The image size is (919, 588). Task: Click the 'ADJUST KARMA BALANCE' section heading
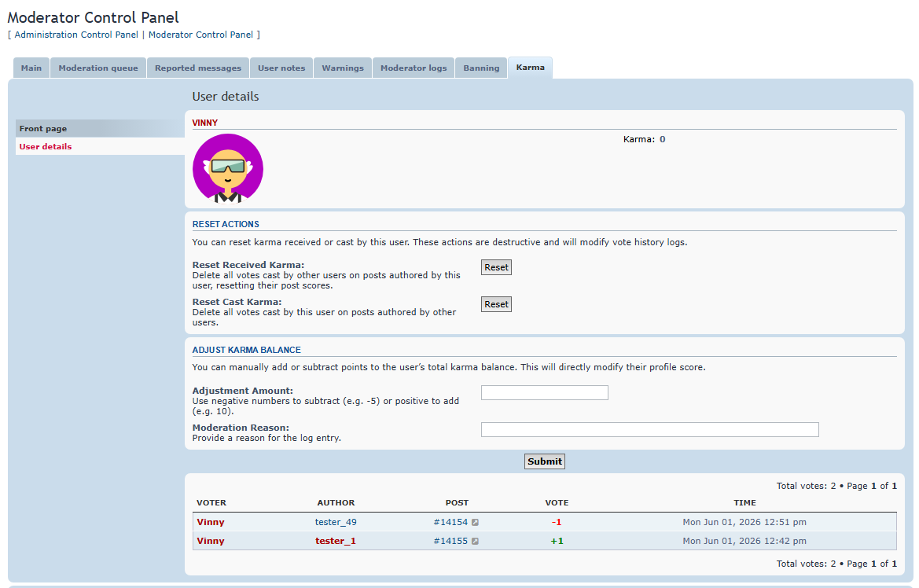pyautogui.click(x=247, y=350)
